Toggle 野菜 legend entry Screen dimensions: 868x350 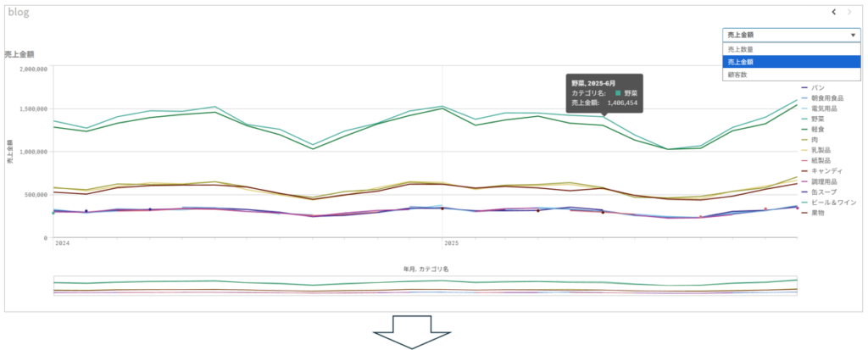pyautogui.click(x=817, y=119)
